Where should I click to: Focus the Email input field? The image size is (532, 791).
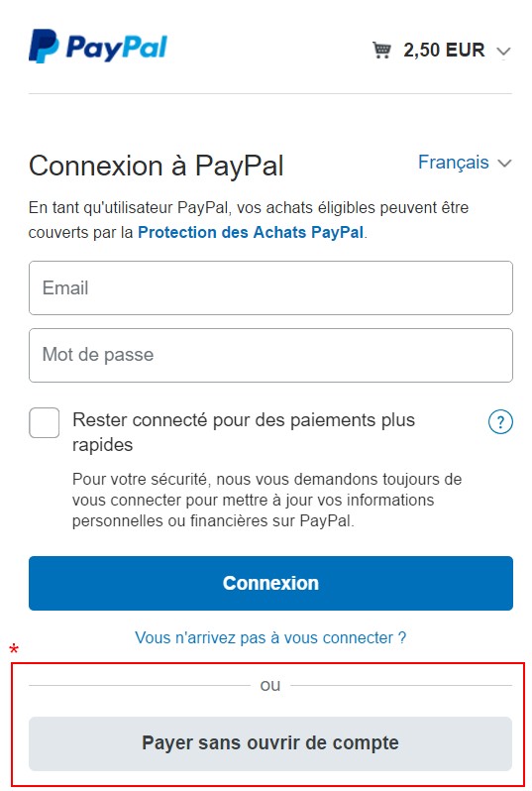(x=270, y=288)
